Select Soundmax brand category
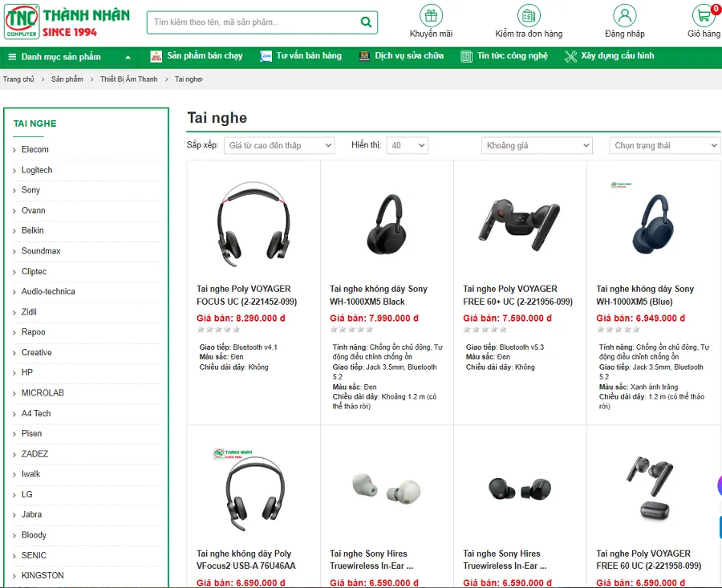This screenshot has width=722, height=588. coord(41,251)
